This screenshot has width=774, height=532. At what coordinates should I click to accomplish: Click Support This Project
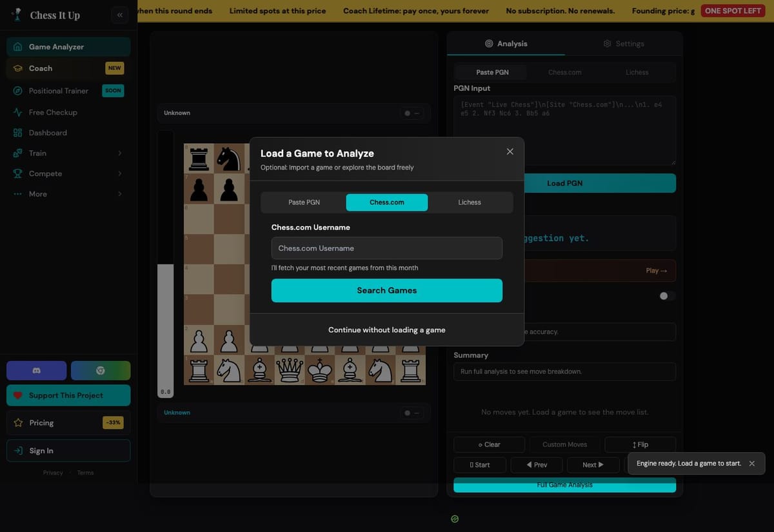[68, 395]
